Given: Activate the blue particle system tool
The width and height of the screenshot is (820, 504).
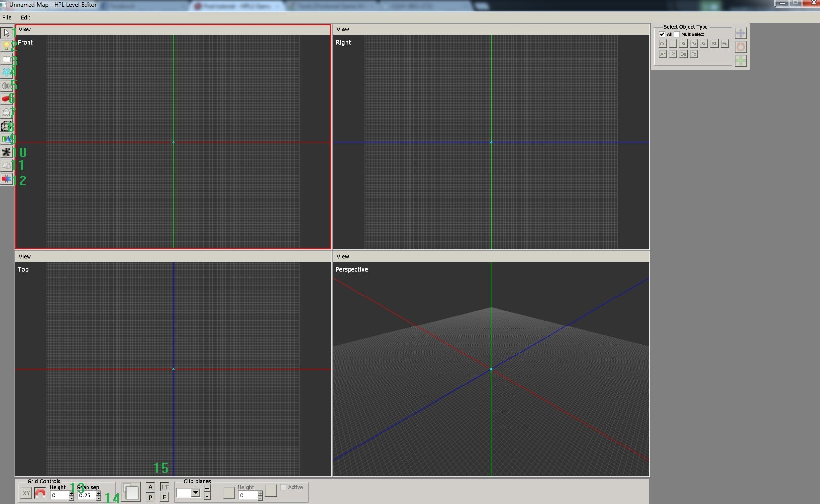Looking at the screenshot, I should pyautogui.click(x=6, y=73).
